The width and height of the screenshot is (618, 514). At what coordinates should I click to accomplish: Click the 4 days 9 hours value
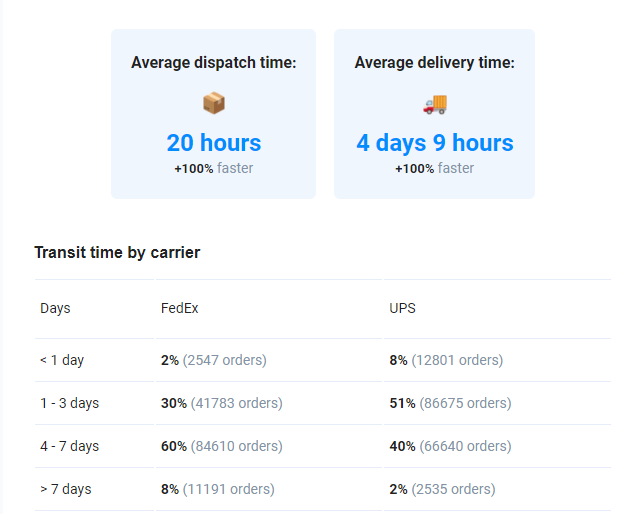coord(435,143)
